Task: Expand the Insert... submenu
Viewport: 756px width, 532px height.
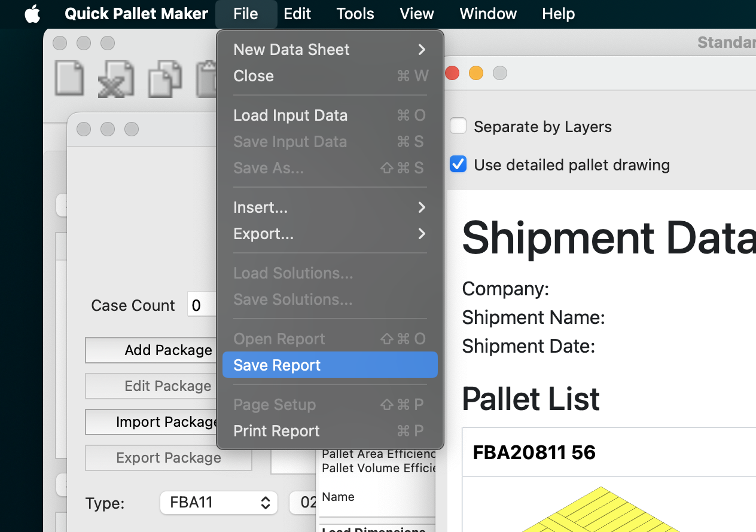Action: (330, 207)
